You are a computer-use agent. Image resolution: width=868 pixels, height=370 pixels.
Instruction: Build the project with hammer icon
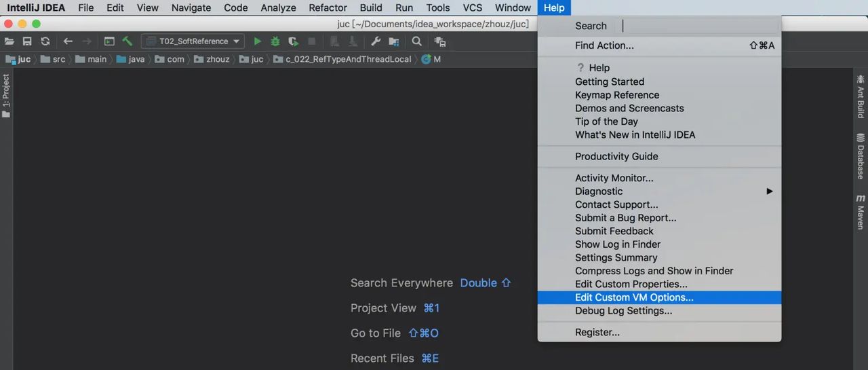(127, 41)
